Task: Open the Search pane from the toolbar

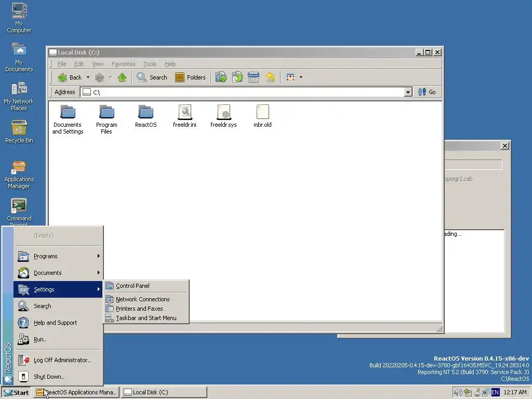Action: click(x=152, y=77)
